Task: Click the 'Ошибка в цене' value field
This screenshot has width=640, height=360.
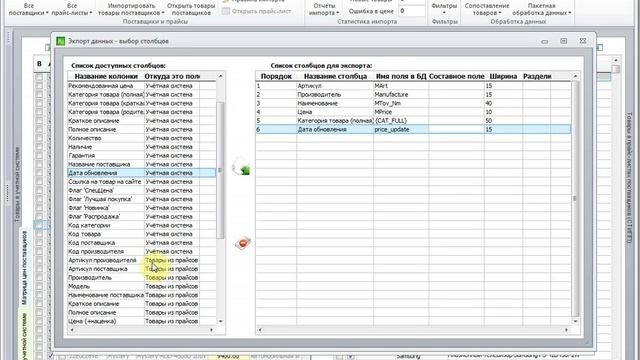Action: click(412, 11)
